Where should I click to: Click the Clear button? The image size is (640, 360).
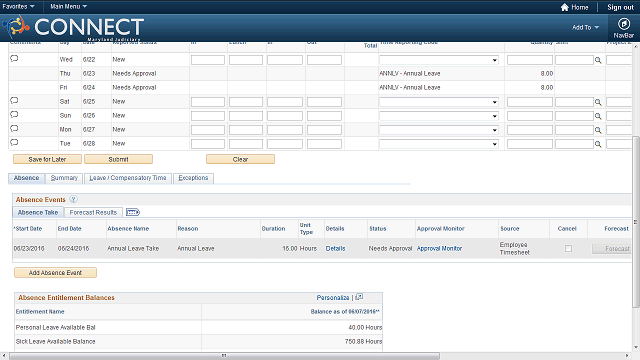click(x=240, y=159)
